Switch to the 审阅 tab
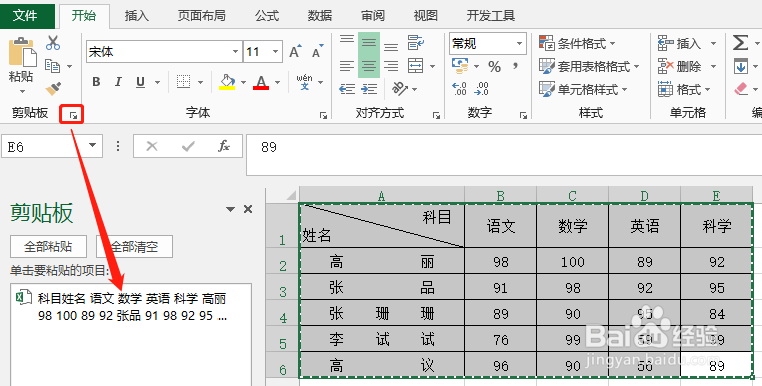The height and width of the screenshot is (386, 762). click(x=373, y=16)
